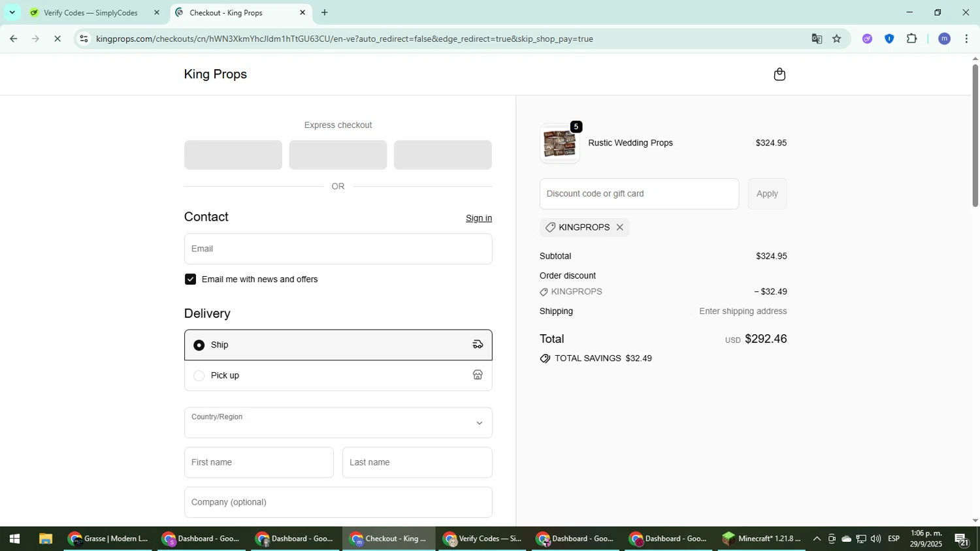The width and height of the screenshot is (980, 551).
Task: Open the Grasse | Modern L... taskbar window
Action: (108, 539)
